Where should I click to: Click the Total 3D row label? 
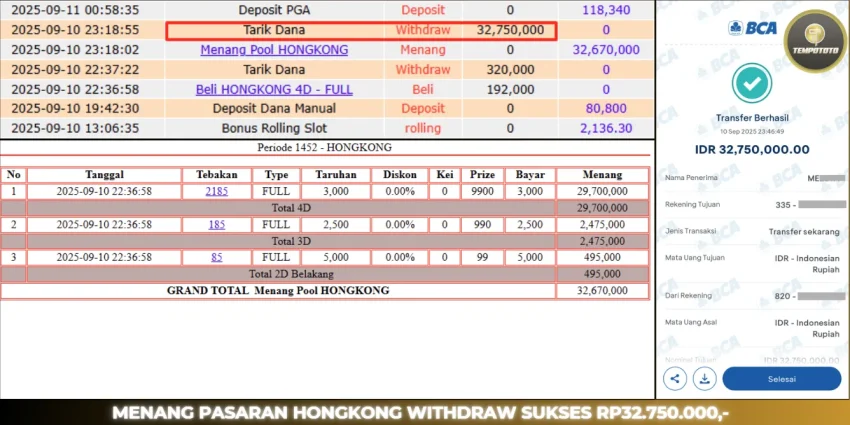coord(291,241)
